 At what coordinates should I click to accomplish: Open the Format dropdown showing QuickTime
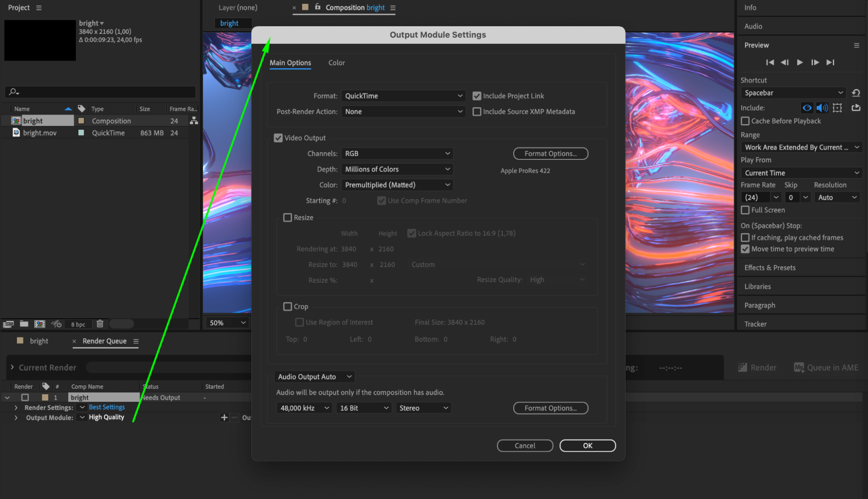click(403, 96)
